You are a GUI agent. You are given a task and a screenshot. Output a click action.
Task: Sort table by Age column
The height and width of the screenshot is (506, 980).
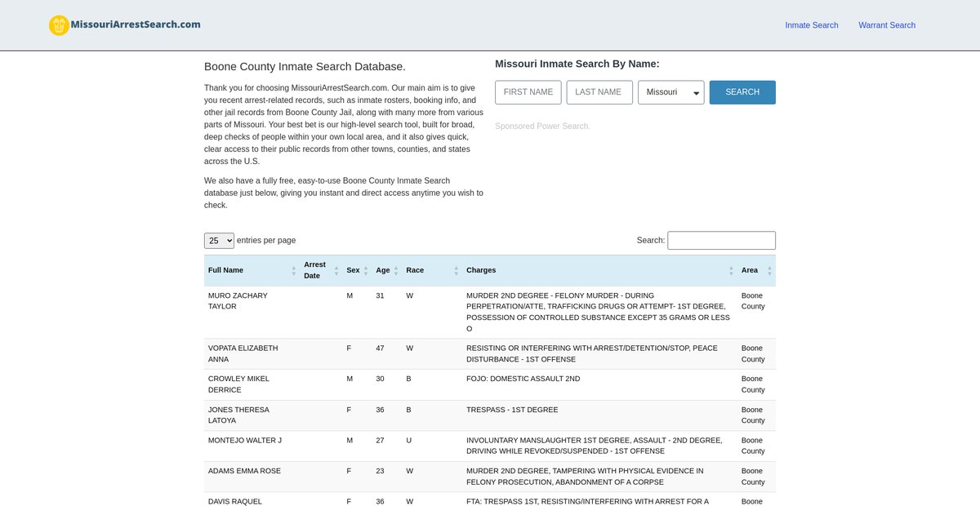(383, 270)
